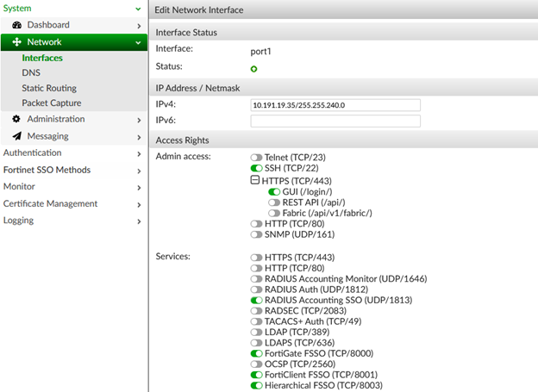The height and width of the screenshot is (392, 538).
Task: Click the Administration gear icon
Action: pos(16,119)
